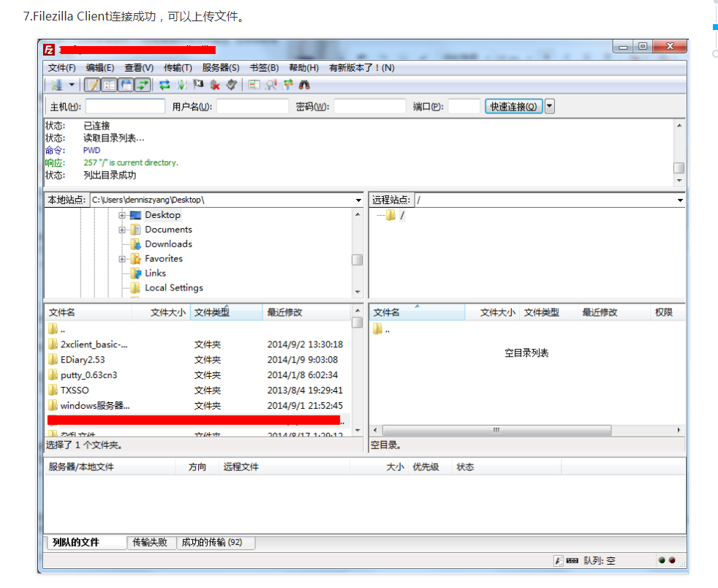Select the remote root / folder
This screenshot has width=718, height=588.
pos(396,215)
